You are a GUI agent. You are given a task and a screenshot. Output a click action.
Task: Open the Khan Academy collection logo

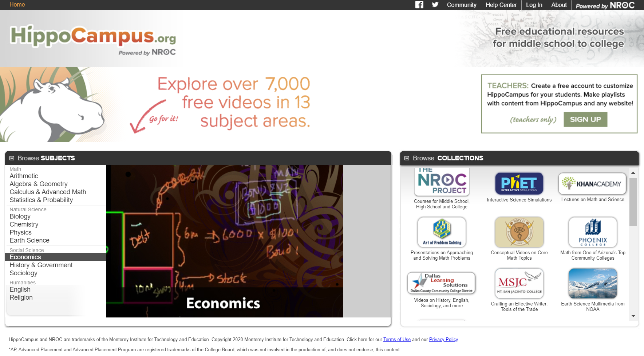pos(592,184)
